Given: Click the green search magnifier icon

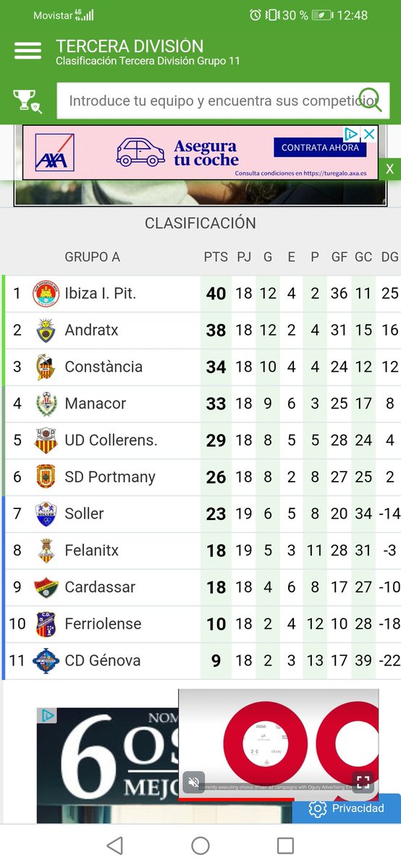Looking at the screenshot, I should (371, 100).
